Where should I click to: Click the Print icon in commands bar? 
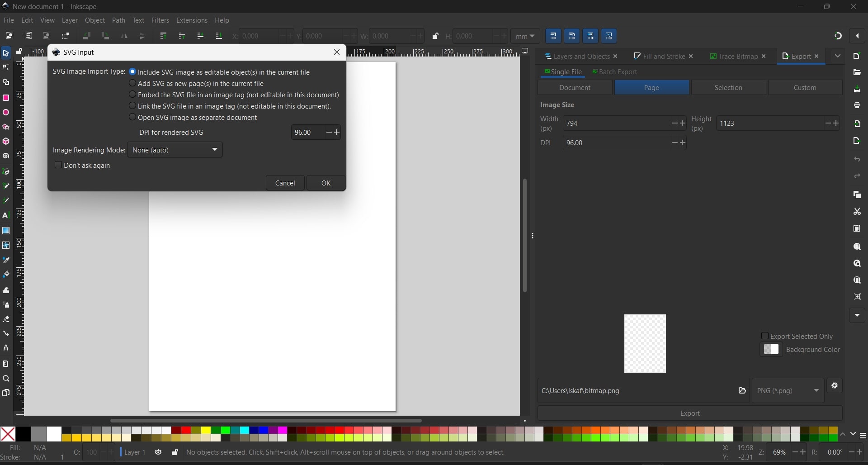tap(857, 105)
